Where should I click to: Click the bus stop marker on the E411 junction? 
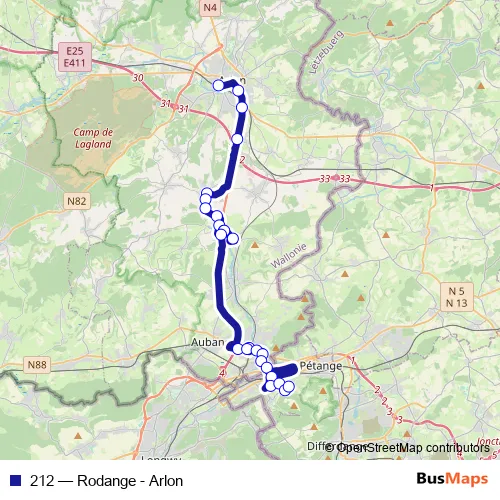237,139
